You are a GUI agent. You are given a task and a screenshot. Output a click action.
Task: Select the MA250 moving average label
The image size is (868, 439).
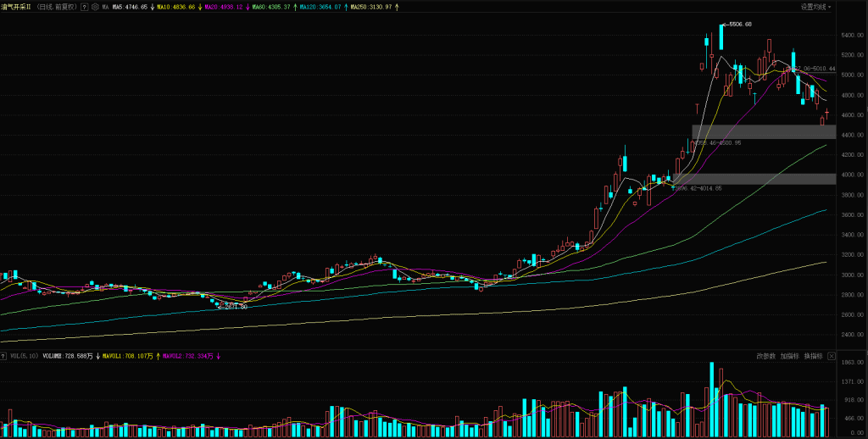click(370, 7)
